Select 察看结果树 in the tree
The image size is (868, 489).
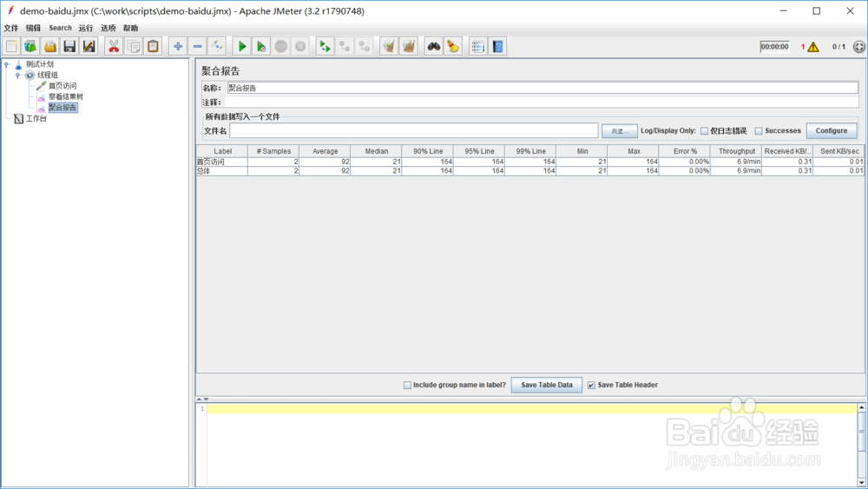66,97
